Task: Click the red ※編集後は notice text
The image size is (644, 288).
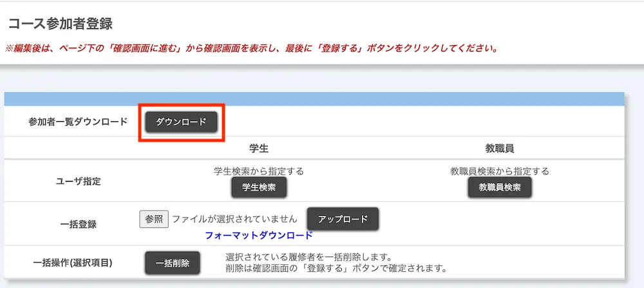Action: (x=251, y=48)
